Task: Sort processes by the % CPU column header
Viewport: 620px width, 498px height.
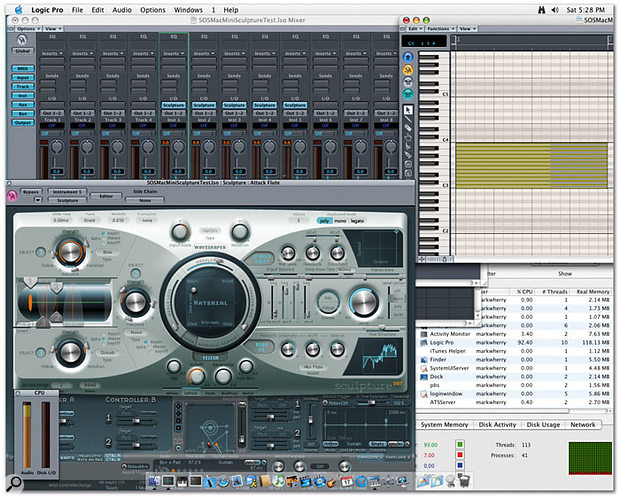Action: (524, 292)
